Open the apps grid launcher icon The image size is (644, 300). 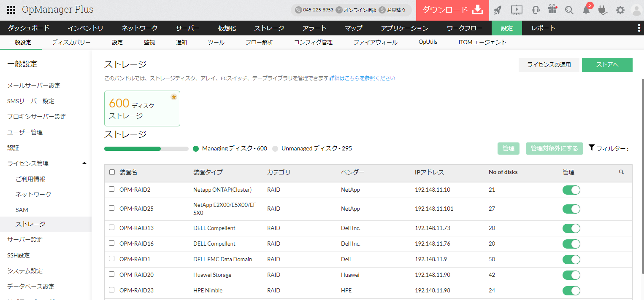point(11,10)
